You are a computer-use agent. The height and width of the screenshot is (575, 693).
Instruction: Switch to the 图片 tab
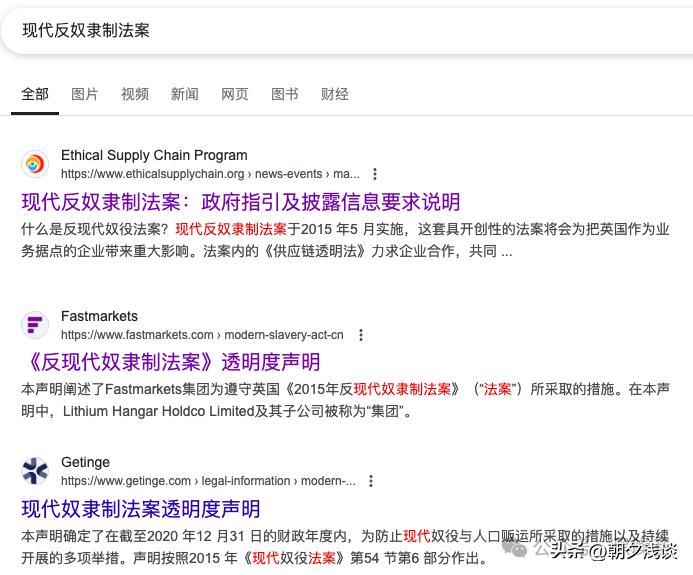(85, 94)
